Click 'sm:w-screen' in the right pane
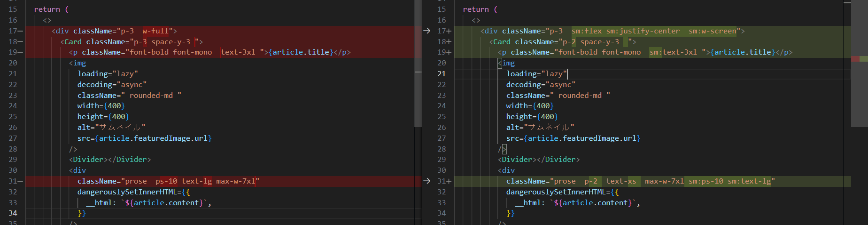 point(713,31)
